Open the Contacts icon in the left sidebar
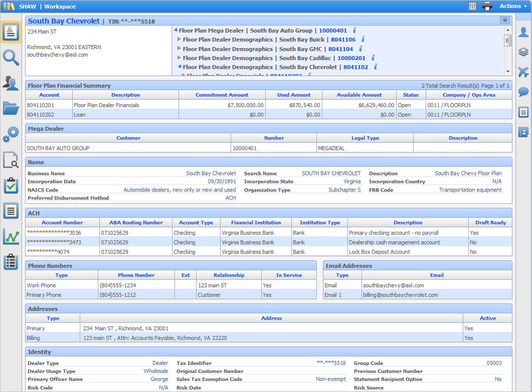Screen dimensions: 532x392 point(11,83)
